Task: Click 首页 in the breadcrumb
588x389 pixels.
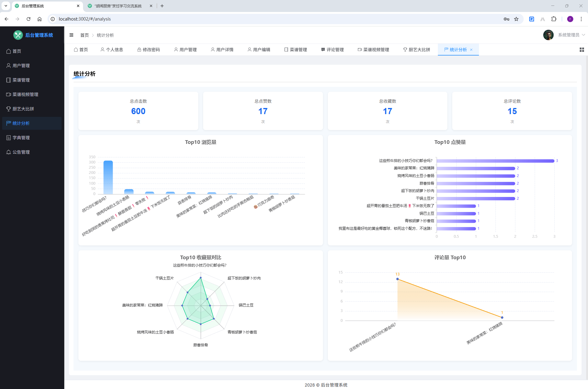Action: click(84, 35)
